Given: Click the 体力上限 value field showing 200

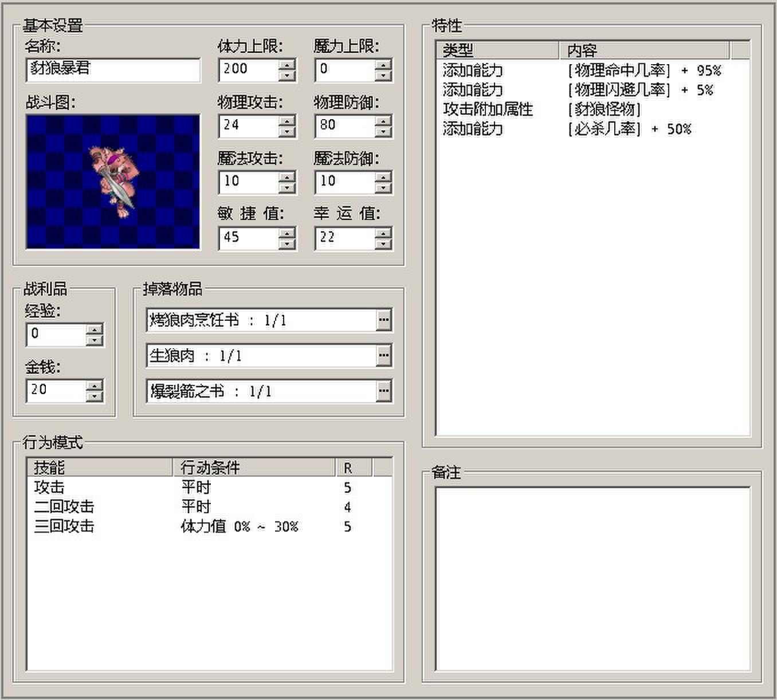Looking at the screenshot, I should tap(249, 69).
